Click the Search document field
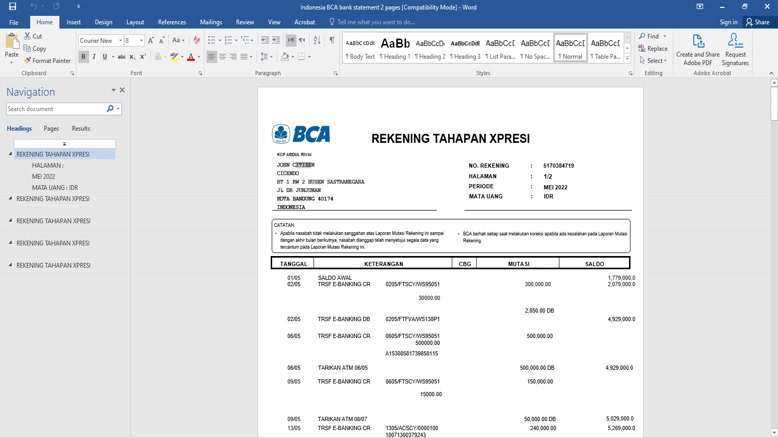Viewport: 778px width, 438px height. (55, 109)
